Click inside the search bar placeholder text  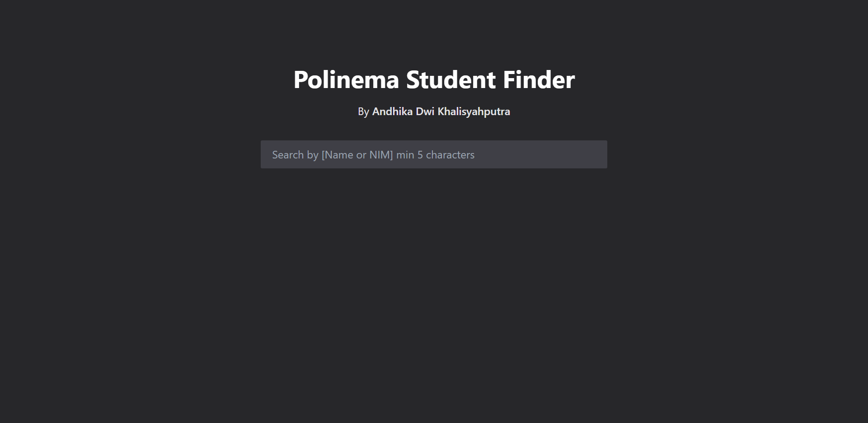(x=373, y=154)
